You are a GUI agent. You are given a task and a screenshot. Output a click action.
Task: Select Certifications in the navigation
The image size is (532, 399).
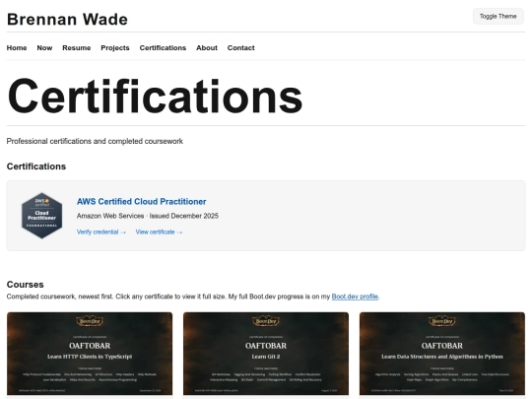coord(163,48)
